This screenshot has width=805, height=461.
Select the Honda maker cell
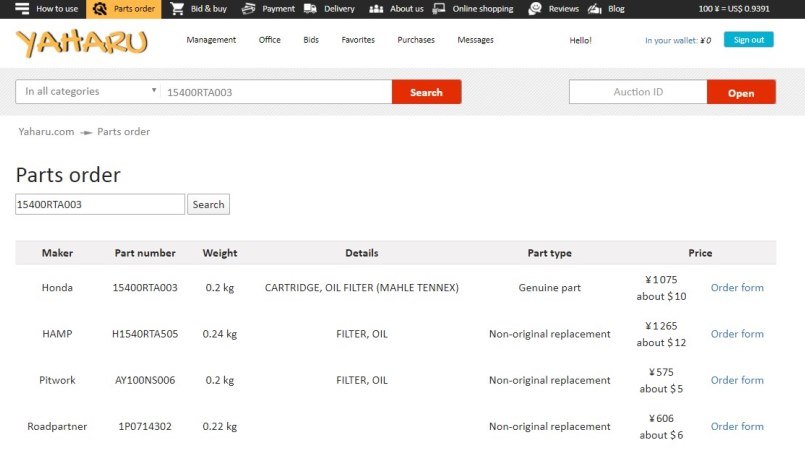57,288
